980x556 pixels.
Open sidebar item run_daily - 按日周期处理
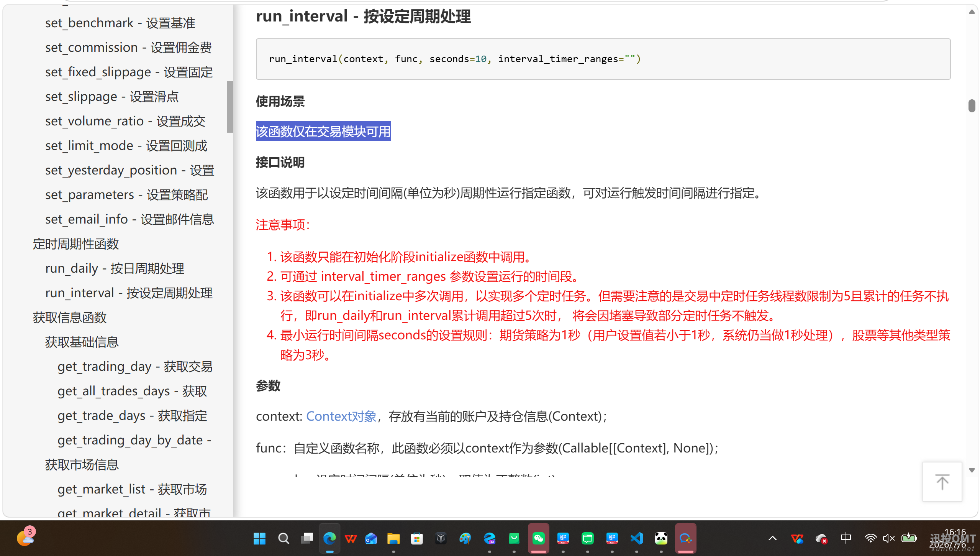coord(115,268)
